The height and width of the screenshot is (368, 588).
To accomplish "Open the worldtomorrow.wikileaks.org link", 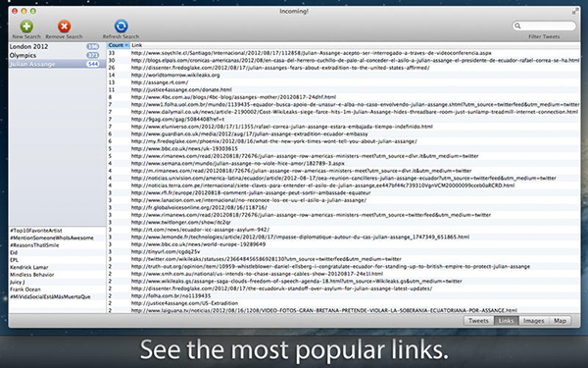I will click(x=175, y=76).
